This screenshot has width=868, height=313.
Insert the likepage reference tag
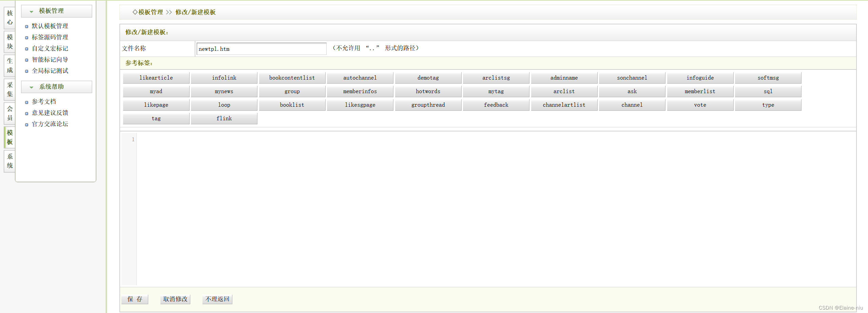pos(156,105)
